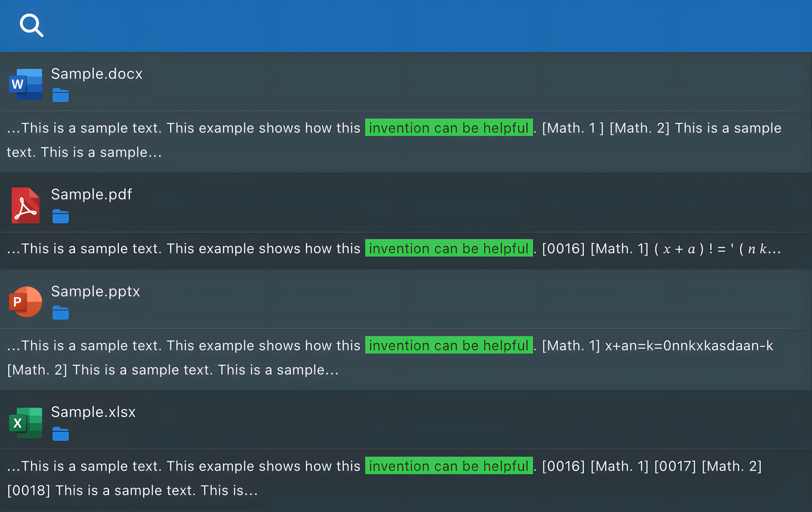The image size is (812, 512).
Task: Click highlighted match in Sample.xlsx snippet
Action: click(448, 466)
